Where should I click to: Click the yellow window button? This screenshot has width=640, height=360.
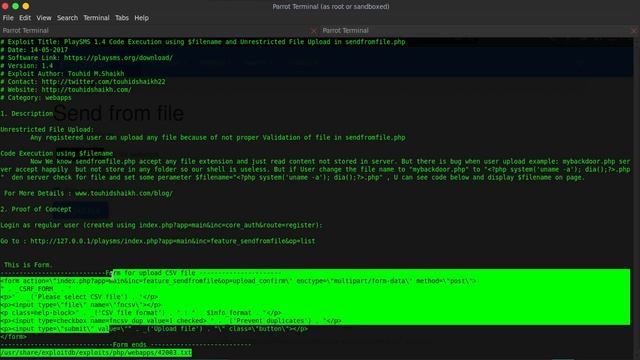click(26, 6)
